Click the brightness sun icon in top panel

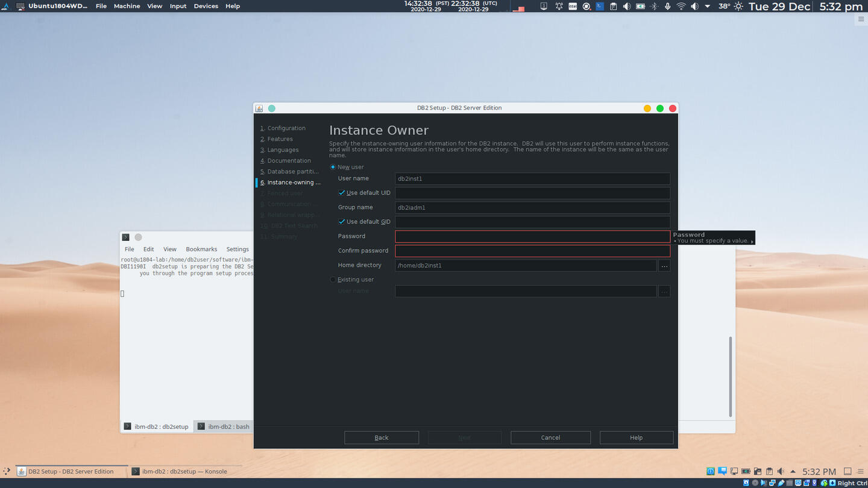738,6
